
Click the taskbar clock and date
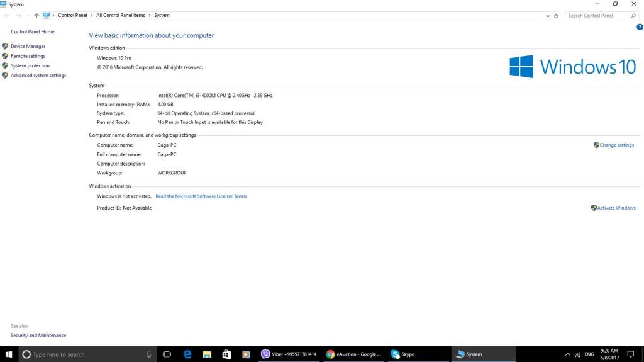click(609, 354)
